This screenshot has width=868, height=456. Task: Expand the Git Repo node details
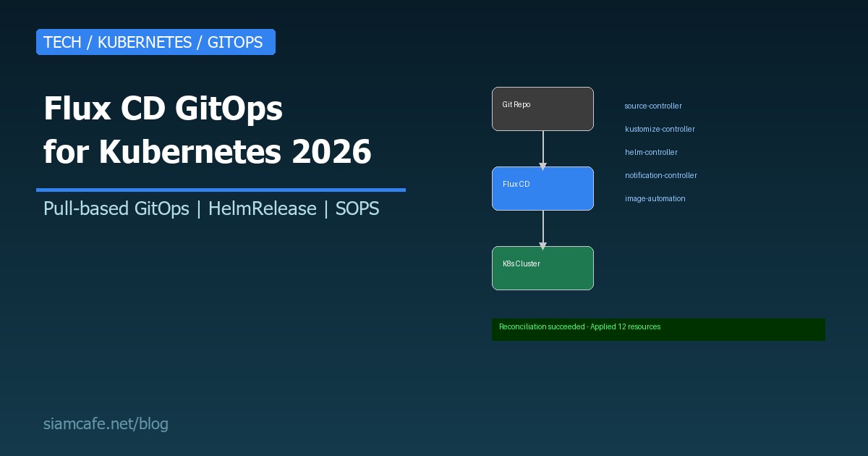542,109
